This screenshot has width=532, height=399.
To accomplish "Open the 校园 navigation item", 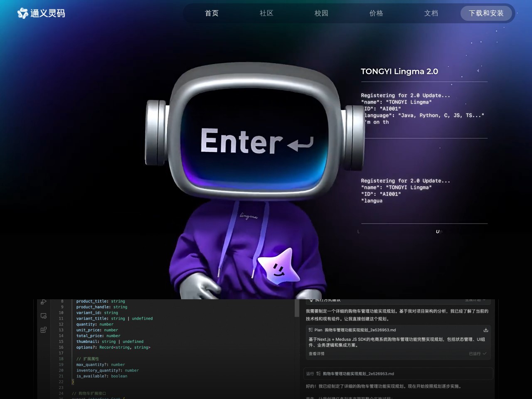I will [321, 13].
